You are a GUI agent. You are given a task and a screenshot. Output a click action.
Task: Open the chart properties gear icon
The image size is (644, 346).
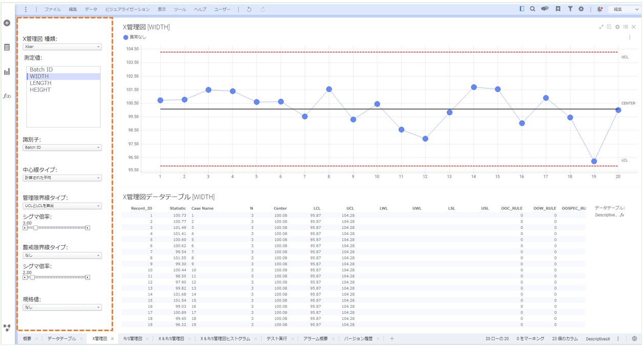[617, 27]
